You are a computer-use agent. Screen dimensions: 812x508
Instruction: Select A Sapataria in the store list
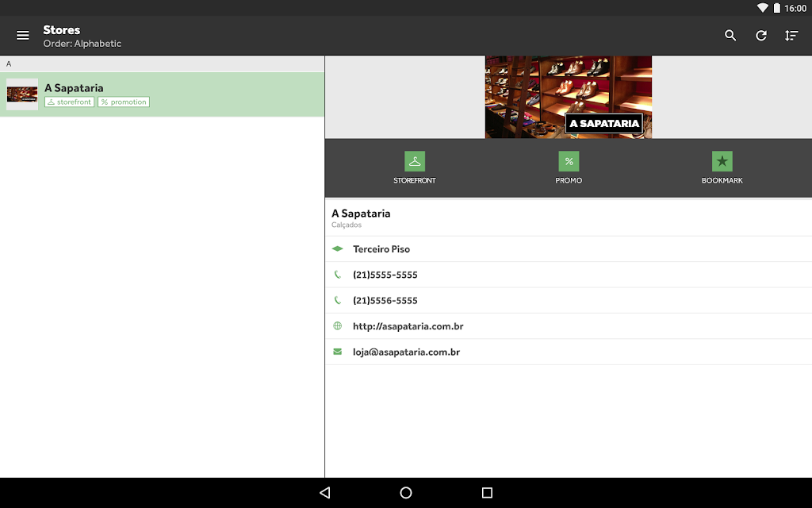click(162, 94)
